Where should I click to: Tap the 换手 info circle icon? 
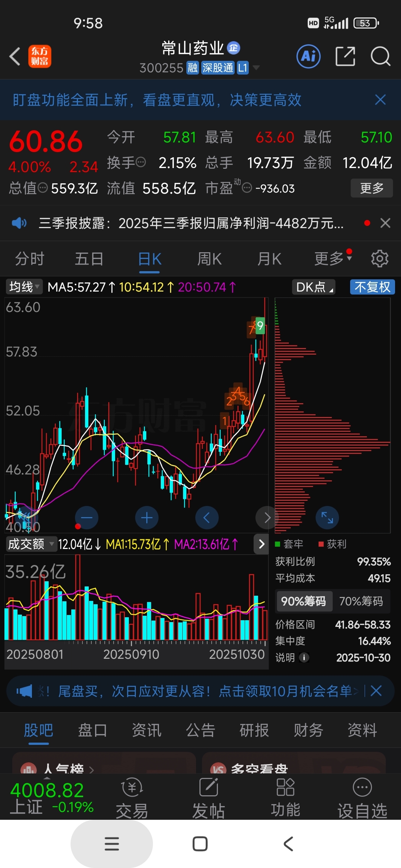tap(141, 162)
